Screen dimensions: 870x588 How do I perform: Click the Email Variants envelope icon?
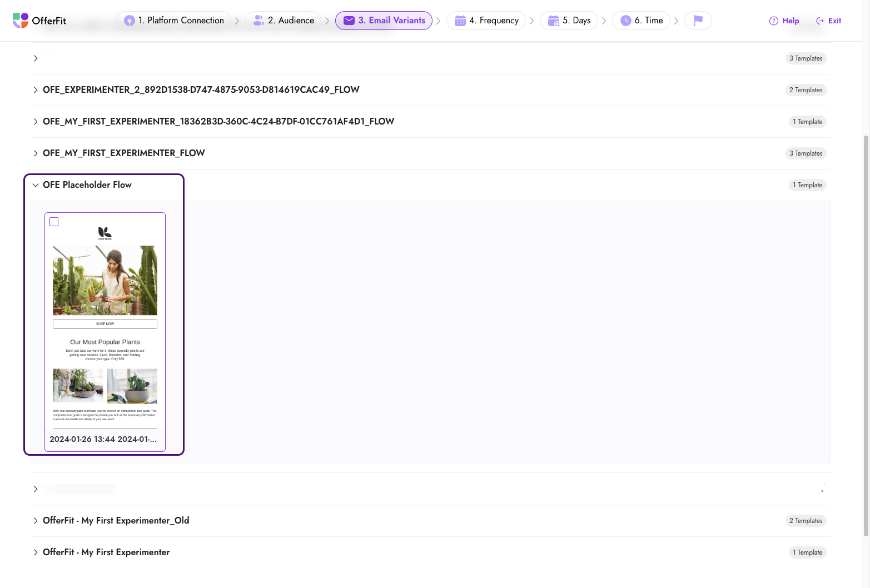(x=349, y=20)
